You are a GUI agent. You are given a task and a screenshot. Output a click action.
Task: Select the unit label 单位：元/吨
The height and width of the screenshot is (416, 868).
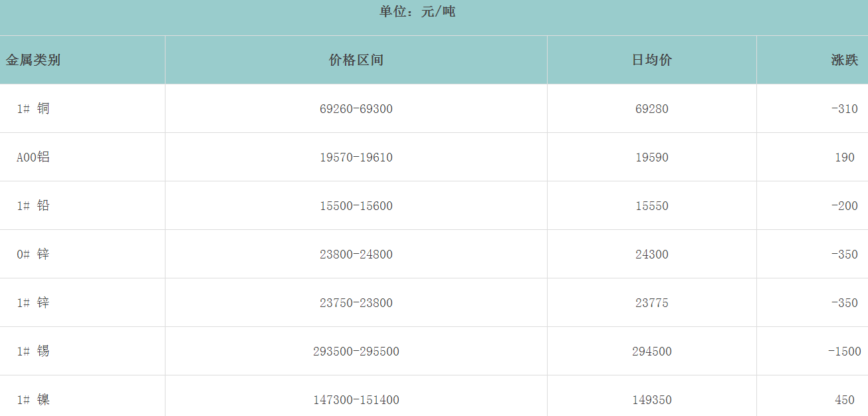coord(417,11)
